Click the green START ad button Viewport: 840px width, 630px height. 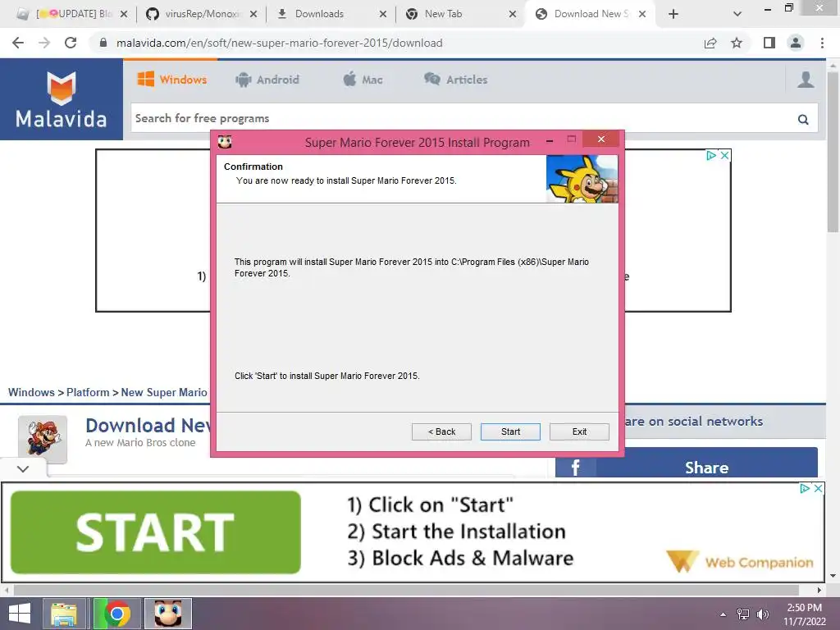click(x=155, y=532)
